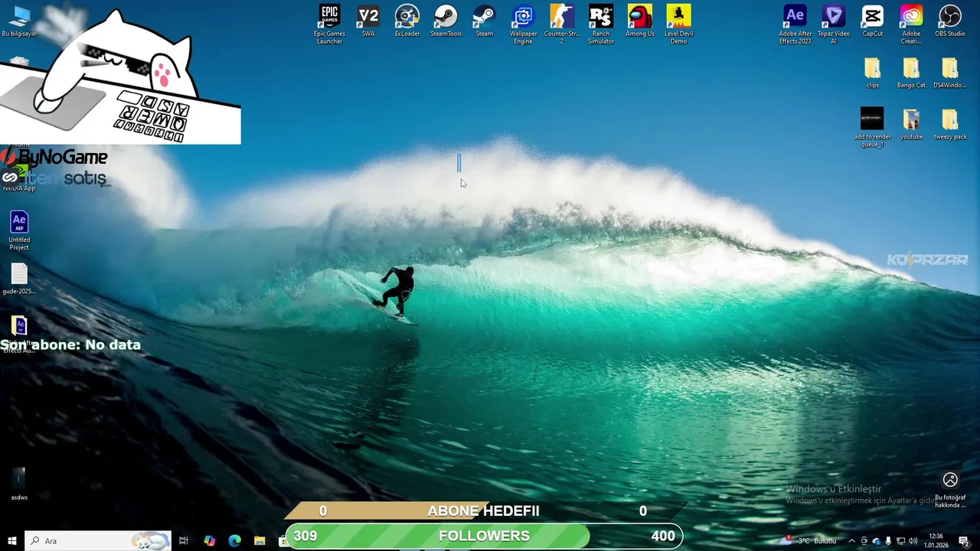The image size is (980, 551).
Task: Select the Bu bilgisayar icon
Action: click(x=19, y=21)
